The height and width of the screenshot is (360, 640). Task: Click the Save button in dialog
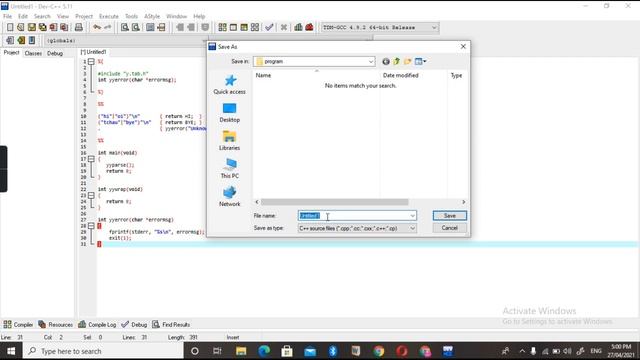450,216
